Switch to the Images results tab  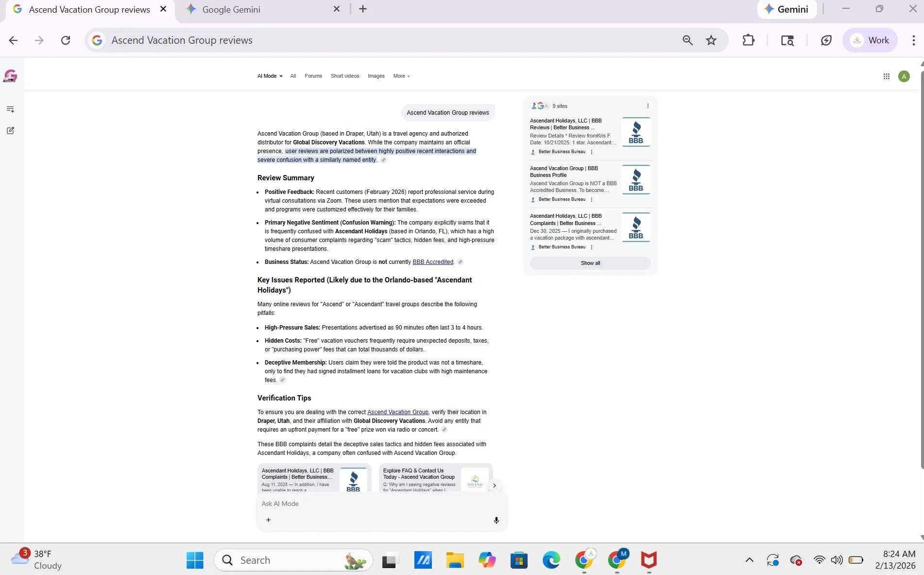[x=376, y=76]
